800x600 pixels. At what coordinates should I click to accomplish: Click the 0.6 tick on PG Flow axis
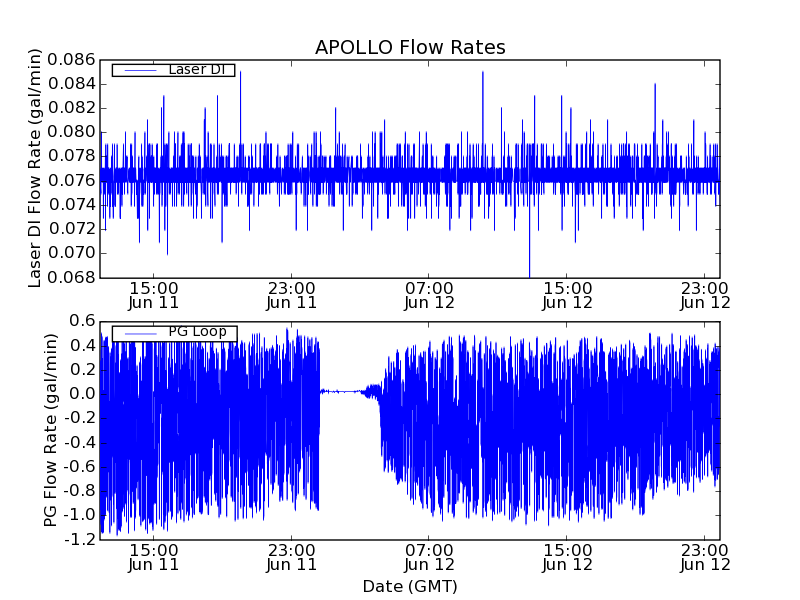pos(83,321)
